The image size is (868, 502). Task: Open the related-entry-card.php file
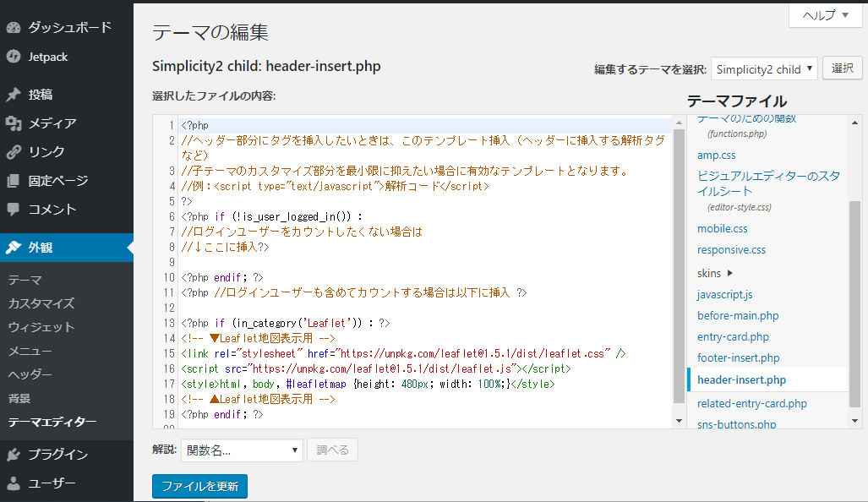click(x=751, y=403)
